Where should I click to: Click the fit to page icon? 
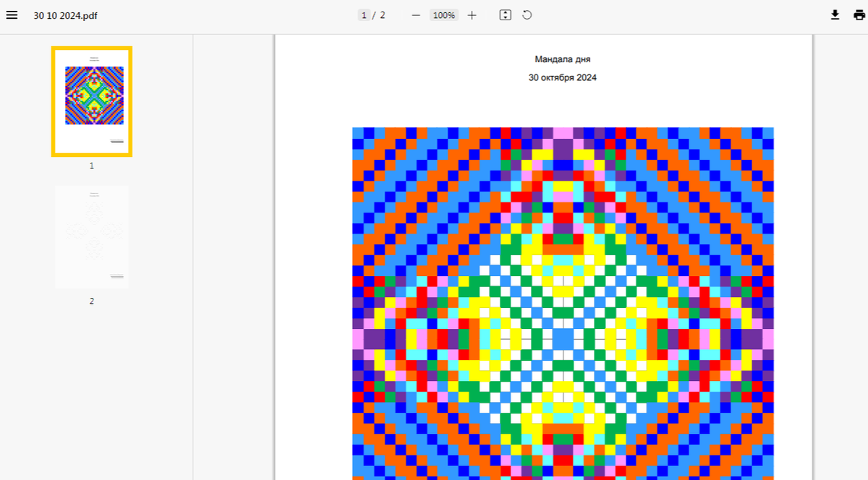pyautogui.click(x=506, y=15)
